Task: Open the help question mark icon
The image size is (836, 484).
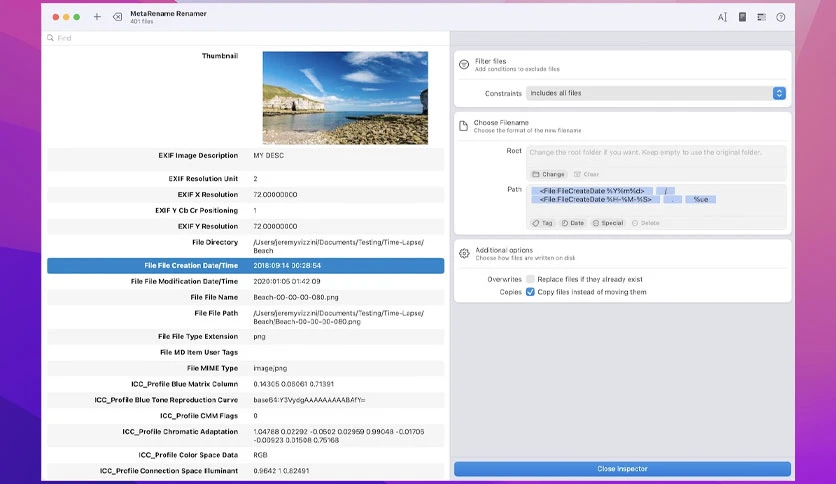Action: (781, 17)
